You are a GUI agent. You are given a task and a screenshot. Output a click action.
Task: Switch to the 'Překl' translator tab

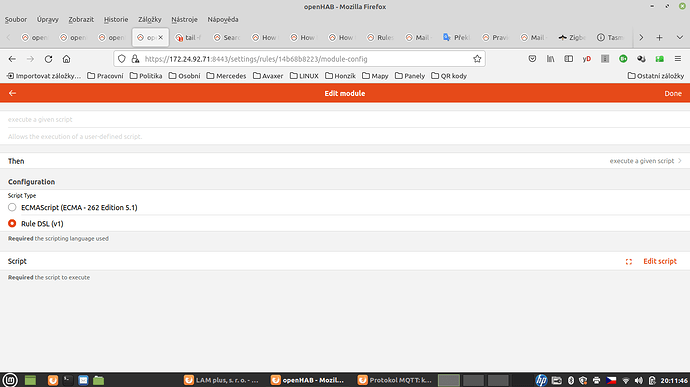tap(457, 37)
